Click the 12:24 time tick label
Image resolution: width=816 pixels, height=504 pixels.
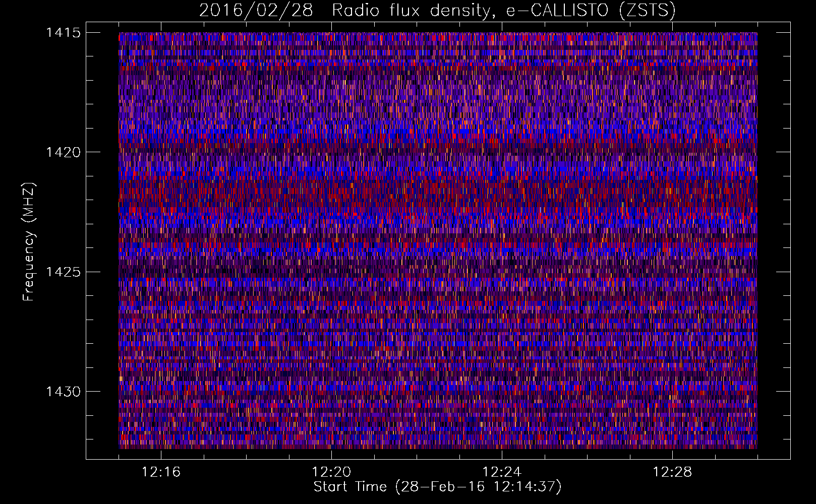(x=502, y=472)
